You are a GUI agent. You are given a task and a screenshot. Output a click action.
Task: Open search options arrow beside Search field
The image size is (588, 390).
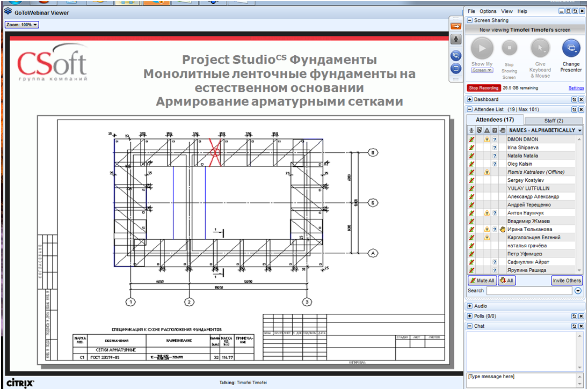click(578, 291)
